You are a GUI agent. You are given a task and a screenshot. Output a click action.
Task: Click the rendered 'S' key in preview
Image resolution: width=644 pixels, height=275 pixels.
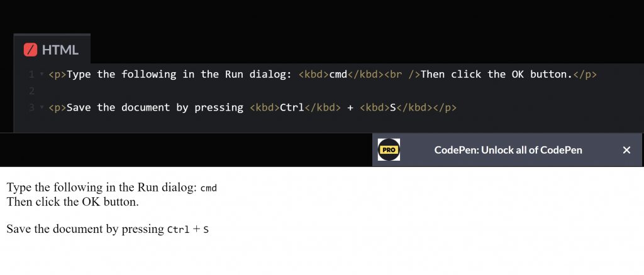206,230
